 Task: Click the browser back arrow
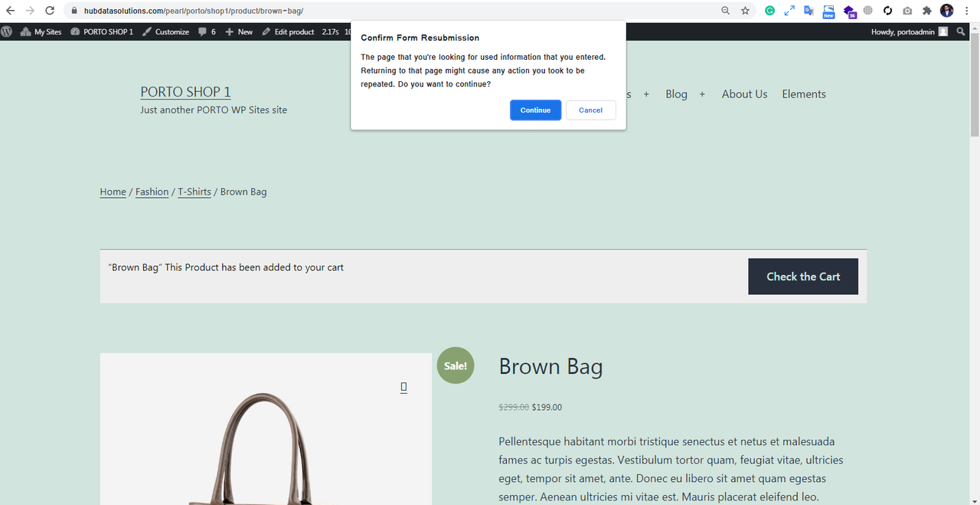pyautogui.click(x=11, y=11)
